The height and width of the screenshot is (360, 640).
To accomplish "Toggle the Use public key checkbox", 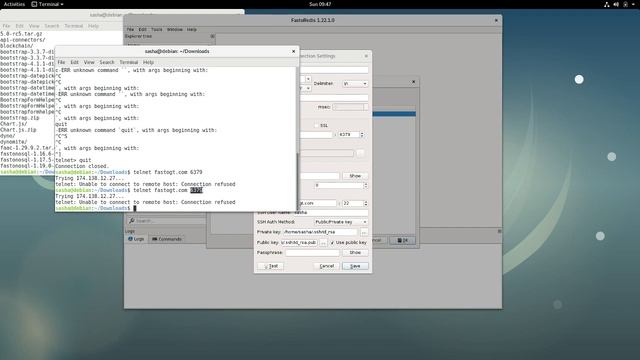I will coord(332,242).
